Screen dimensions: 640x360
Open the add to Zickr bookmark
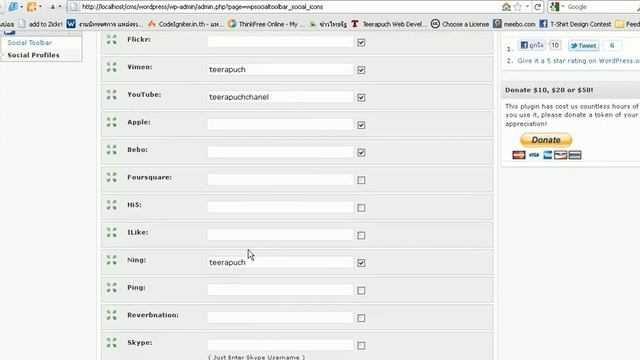[41, 24]
